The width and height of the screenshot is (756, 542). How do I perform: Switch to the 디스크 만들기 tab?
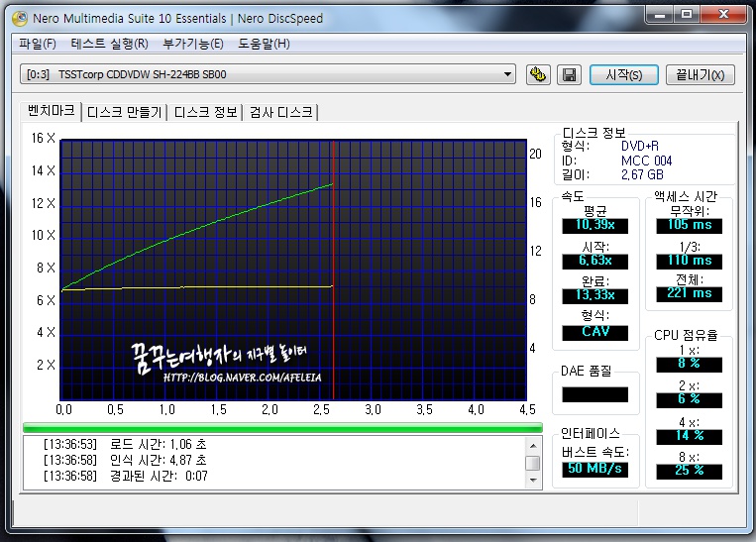125,112
